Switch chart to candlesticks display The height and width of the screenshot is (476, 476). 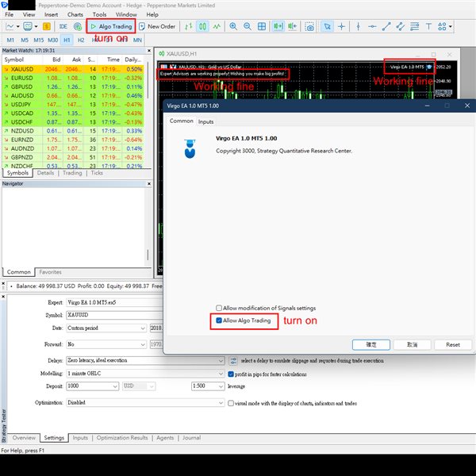202,27
